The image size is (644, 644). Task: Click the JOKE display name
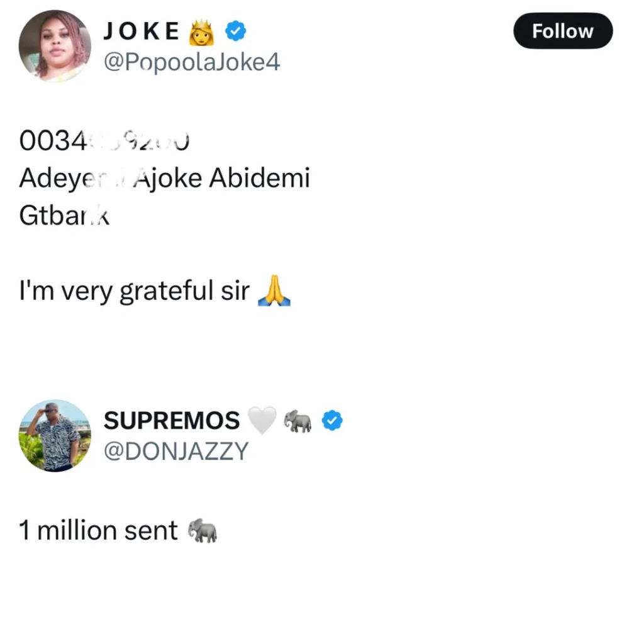tap(142, 31)
